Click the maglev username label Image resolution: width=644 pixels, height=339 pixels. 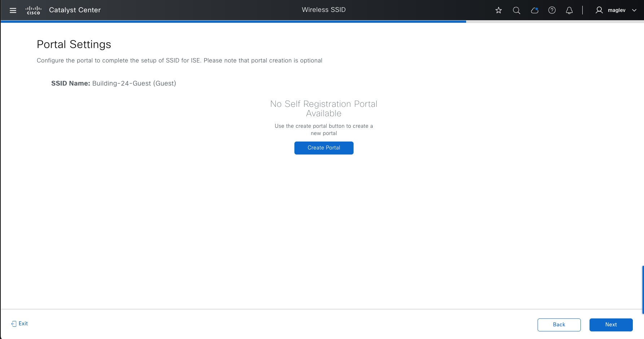point(617,10)
